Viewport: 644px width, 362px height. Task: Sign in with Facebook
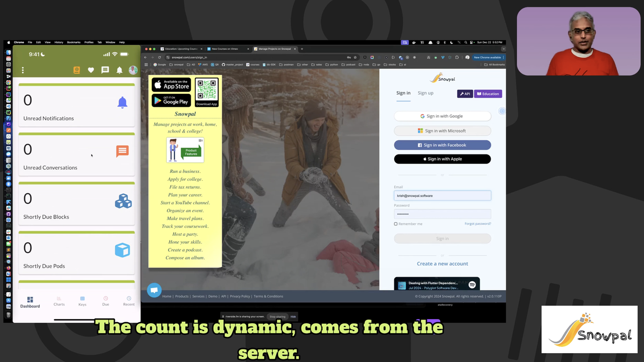click(x=442, y=145)
